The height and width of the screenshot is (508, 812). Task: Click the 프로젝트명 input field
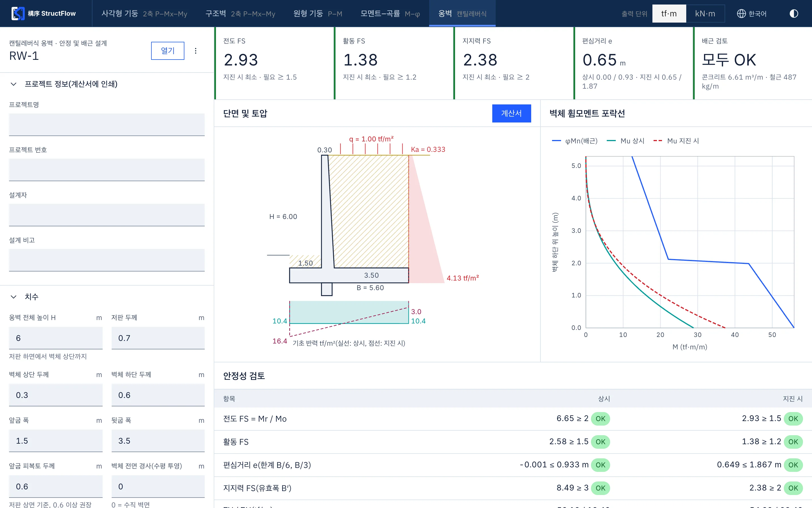pos(107,125)
